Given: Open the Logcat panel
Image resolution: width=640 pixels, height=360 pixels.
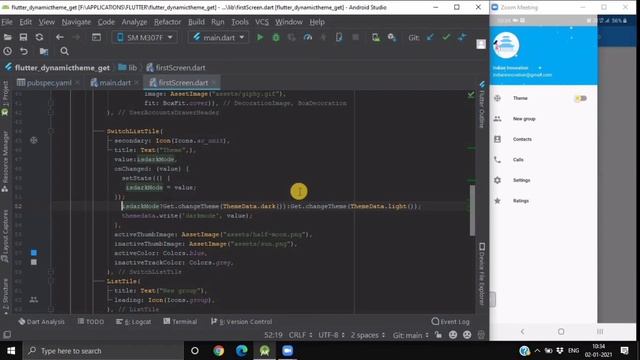Looking at the screenshot, I should click(133, 322).
